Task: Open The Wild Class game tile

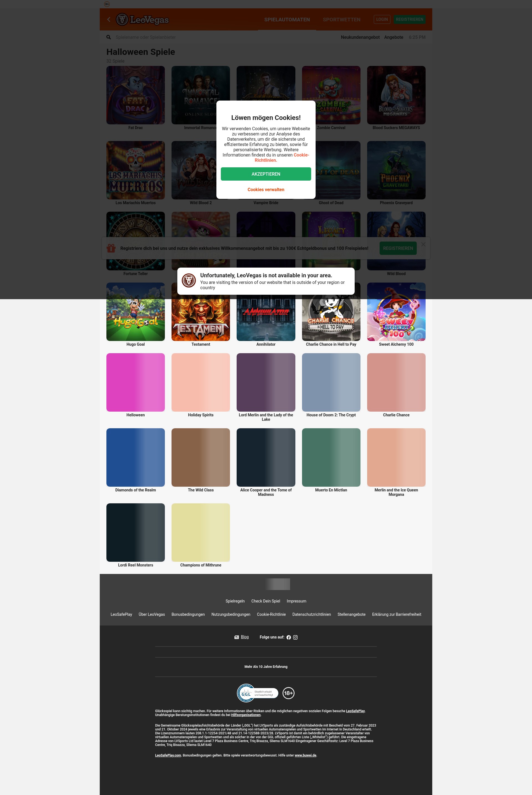Action: pyautogui.click(x=201, y=458)
